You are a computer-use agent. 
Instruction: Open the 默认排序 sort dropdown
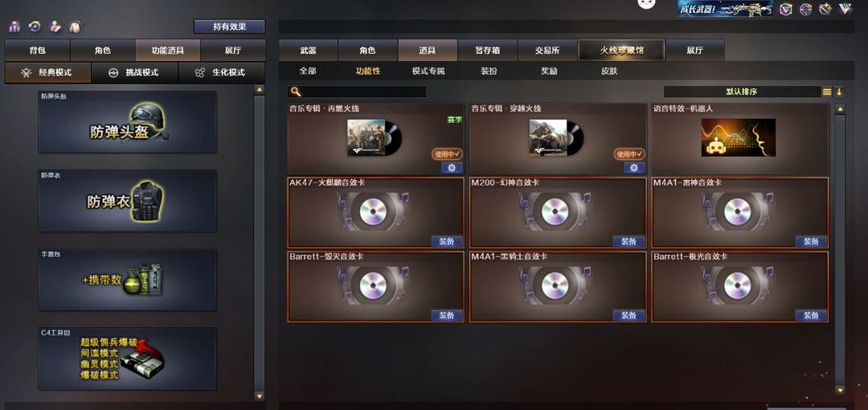742,92
